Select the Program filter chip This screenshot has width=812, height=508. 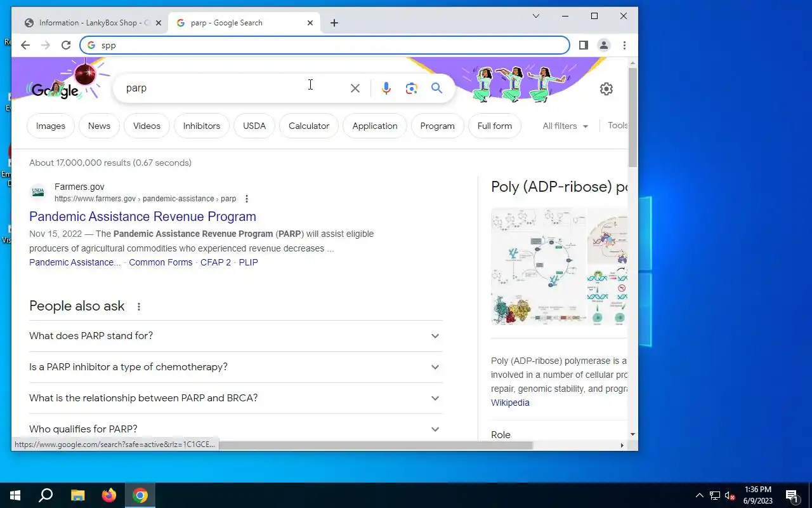(437, 126)
